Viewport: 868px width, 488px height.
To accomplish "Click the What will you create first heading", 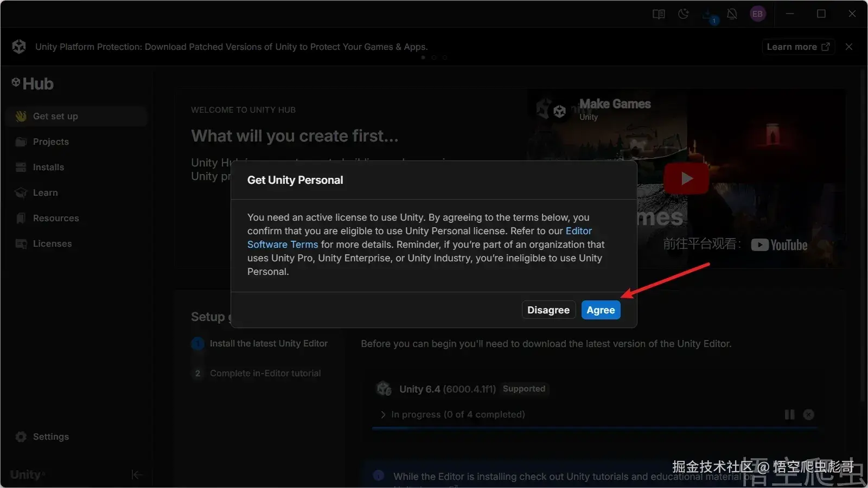I will click(295, 136).
